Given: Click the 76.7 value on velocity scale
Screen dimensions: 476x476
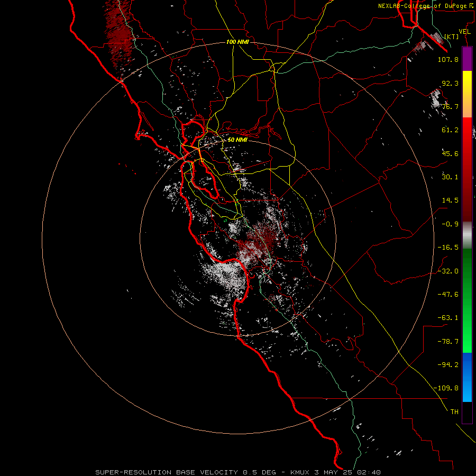Looking at the screenshot, I should pos(450,106).
